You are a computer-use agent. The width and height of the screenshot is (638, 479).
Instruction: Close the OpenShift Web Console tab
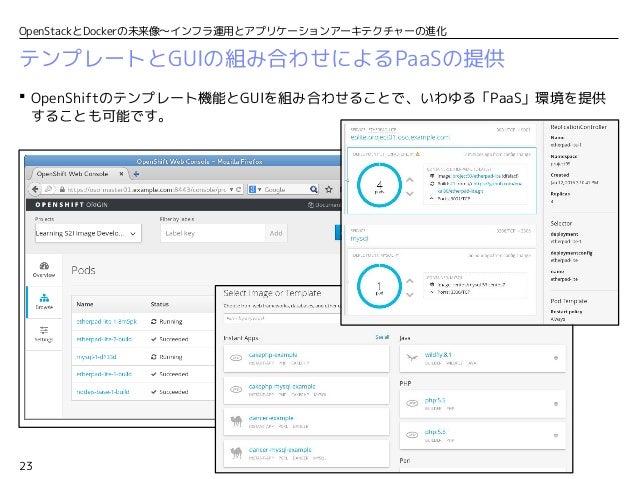tap(121, 174)
